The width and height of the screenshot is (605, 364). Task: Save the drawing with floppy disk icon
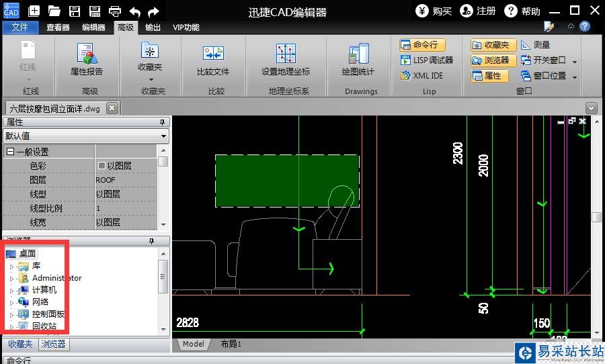tap(75, 11)
